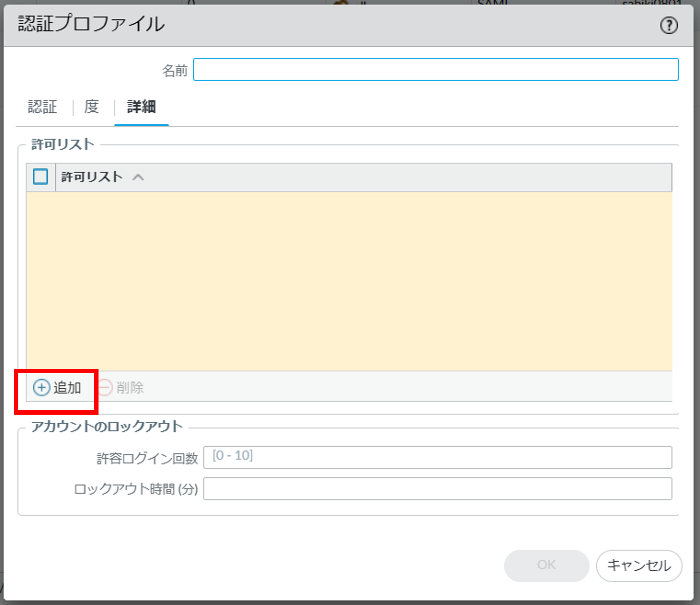This screenshot has height=605, width=700.
Task: Switch to the 度 tab
Action: click(91, 107)
